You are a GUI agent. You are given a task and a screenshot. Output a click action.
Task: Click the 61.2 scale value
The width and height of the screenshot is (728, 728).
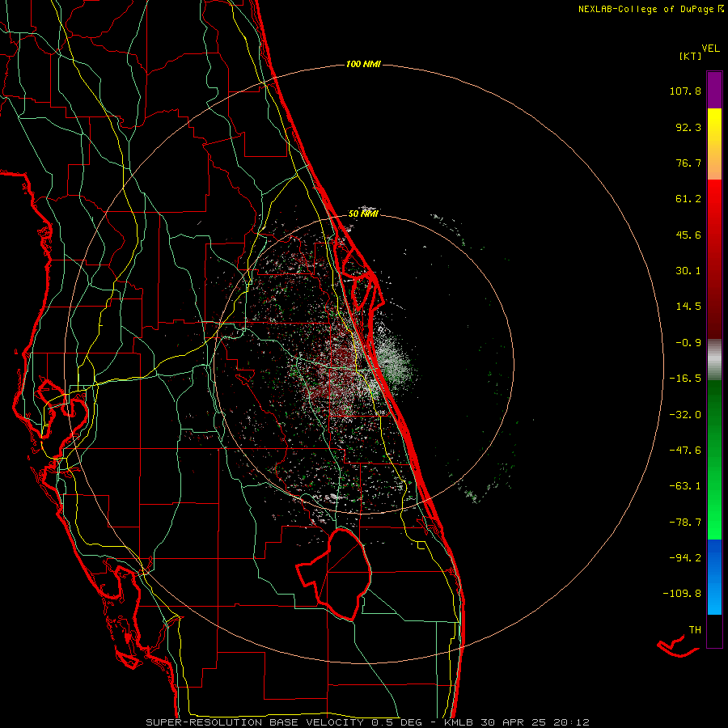(688, 199)
